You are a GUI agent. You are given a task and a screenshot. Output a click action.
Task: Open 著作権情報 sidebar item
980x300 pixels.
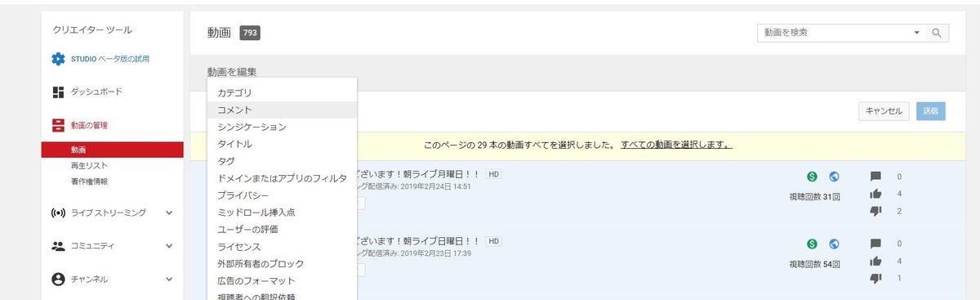click(x=89, y=181)
